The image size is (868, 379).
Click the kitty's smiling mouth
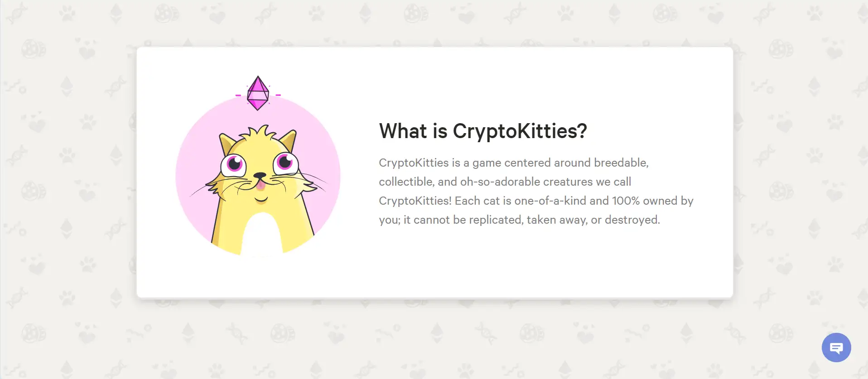click(x=261, y=199)
